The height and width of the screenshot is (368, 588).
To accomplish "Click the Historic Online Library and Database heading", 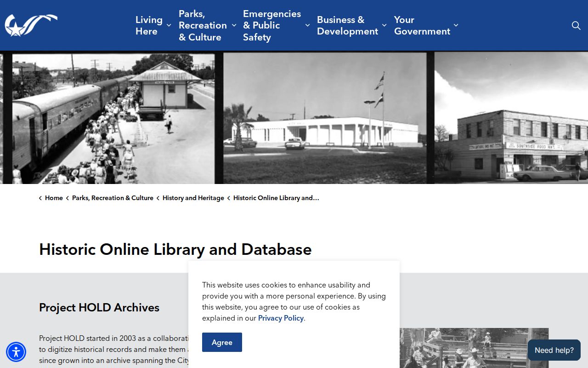I will tap(175, 249).
